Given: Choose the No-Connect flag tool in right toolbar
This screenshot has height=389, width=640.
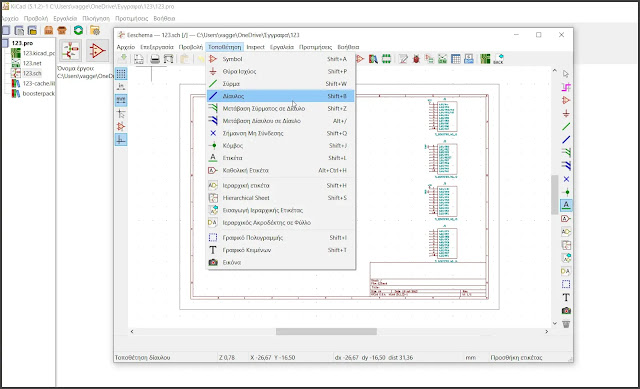Looking at the screenshot, I should click(566, 179).
